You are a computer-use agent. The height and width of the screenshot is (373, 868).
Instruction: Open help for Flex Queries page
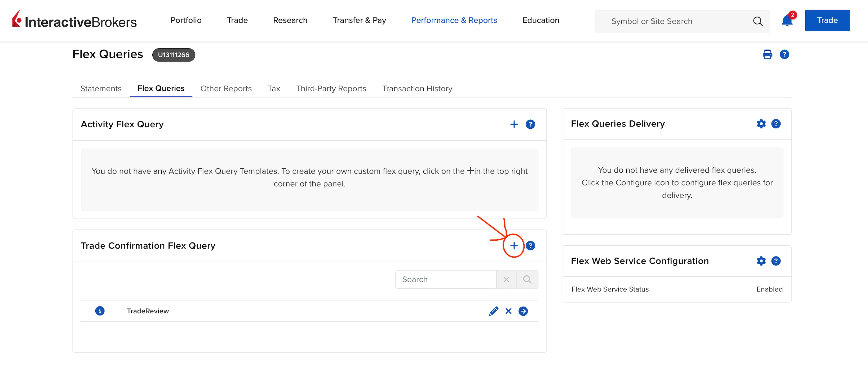(784, 54)
